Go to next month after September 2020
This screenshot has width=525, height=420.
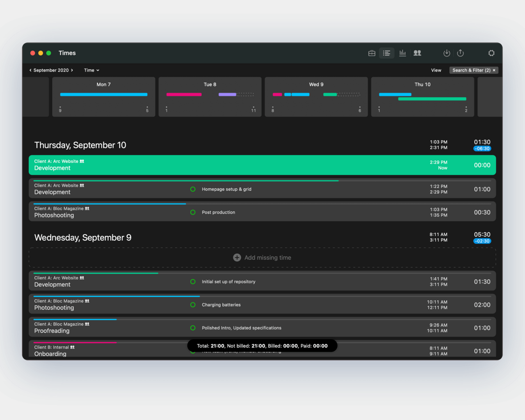pyautogui.click(x=72, y=71)
